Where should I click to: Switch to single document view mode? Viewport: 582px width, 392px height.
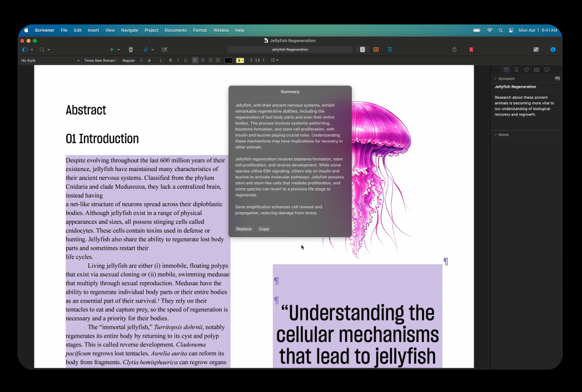tap(362, 49)
